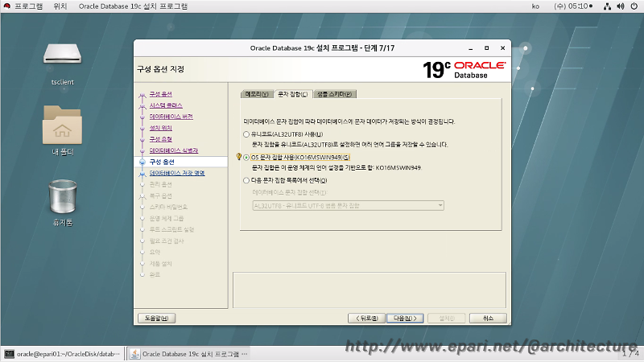This screenshot has height=362, width=644.
Task: Click the message text area at the bottom
Action: click(x=369, y=290)
